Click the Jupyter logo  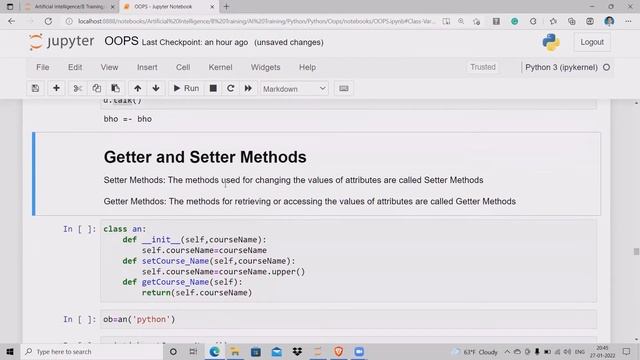[x=62, y=42]
